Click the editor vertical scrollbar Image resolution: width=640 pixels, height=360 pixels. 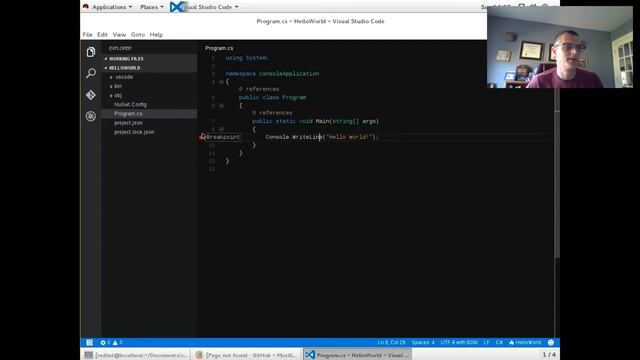[557, 173]
